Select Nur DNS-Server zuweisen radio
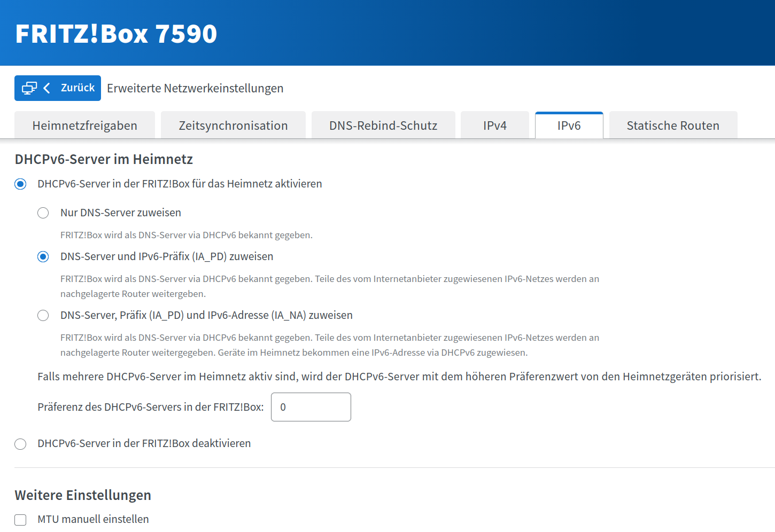Image resolution: width=775 pixels, height=532 pixels. (x=43, y=213)
